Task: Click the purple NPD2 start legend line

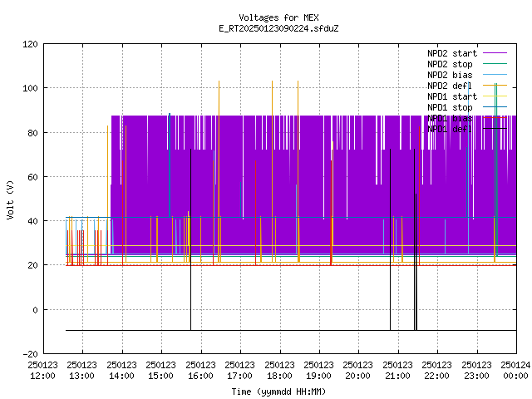Action: point(495,53)
